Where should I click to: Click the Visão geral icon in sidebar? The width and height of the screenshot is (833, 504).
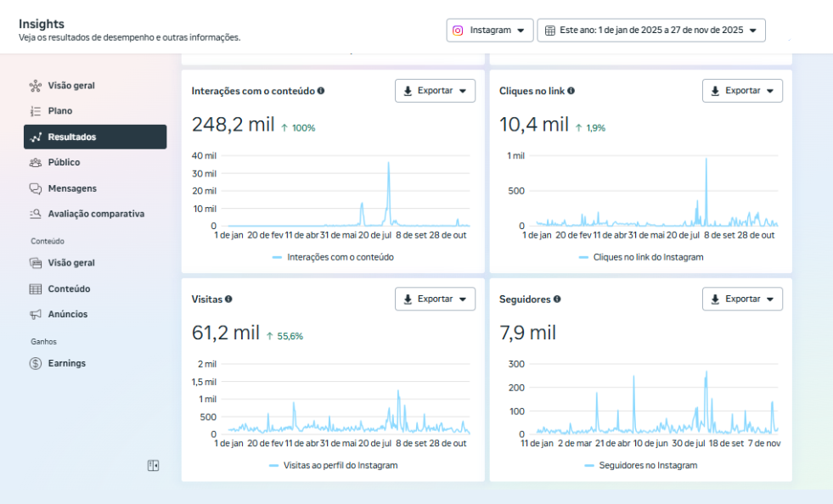pyautogui.click(x=36, y=86)
